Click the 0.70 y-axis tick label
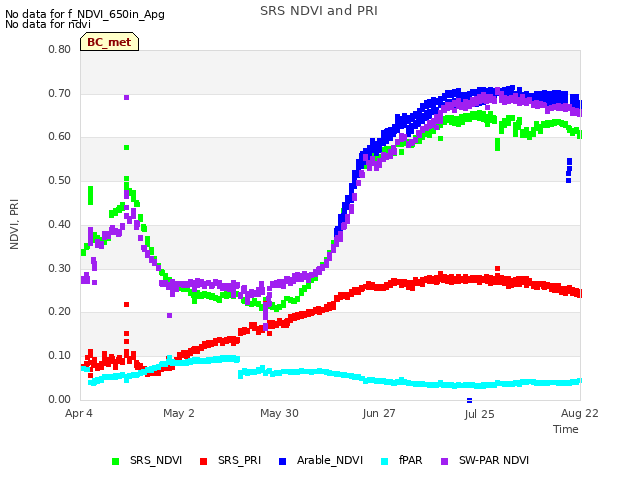This screenshot has width=640, height=480. coord(60,93)
